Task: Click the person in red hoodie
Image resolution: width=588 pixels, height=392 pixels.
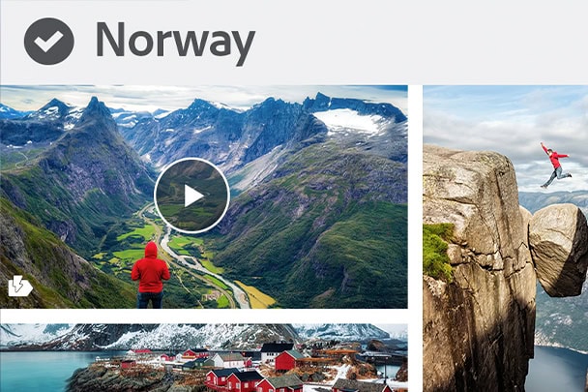Action: pyautogui.click(x=150, y=275)
